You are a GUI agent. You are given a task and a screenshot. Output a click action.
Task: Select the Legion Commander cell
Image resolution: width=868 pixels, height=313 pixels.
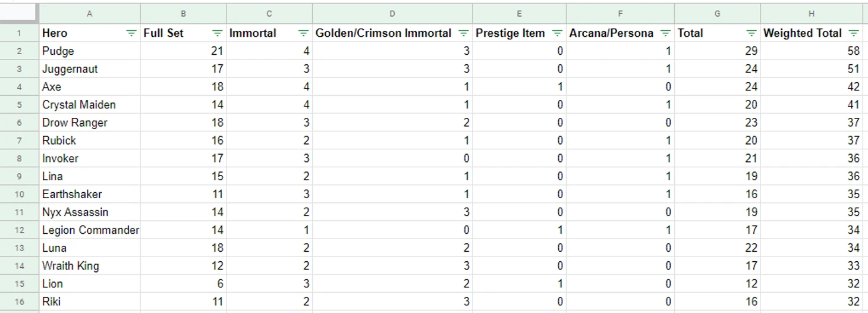pos(90,230)
